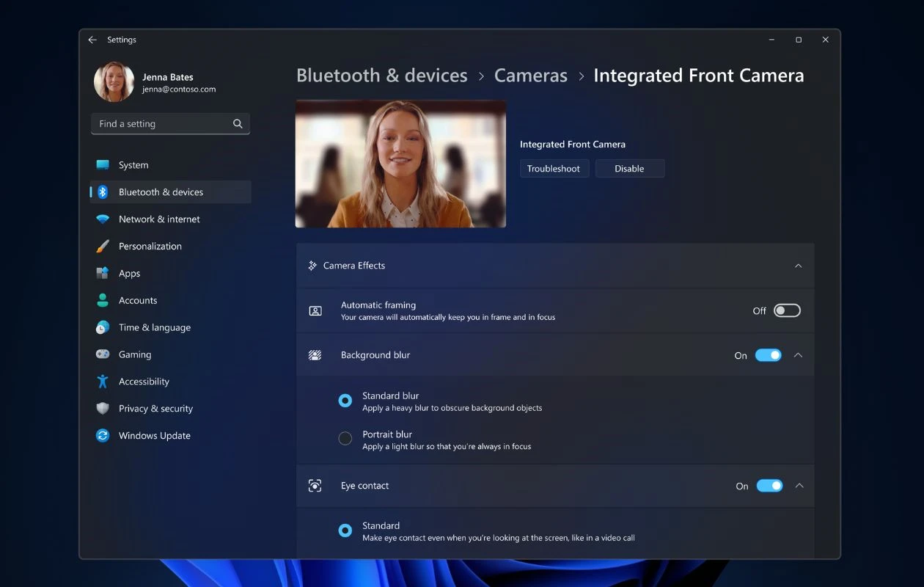924x587 pixels.
Task: Select Portrait blur radio button
Action: click(345, 439)
